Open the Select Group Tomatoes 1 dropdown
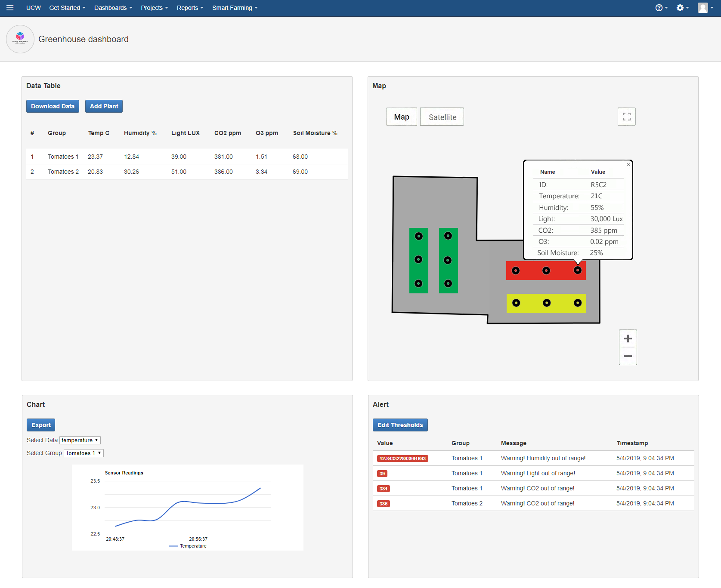Image resolution: width=721 pixels, height=588 pixels. click(84, 453)
